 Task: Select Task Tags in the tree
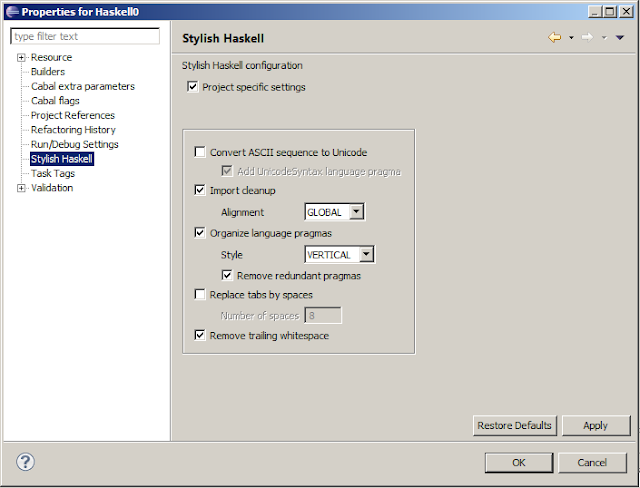(x=53, y=173)
